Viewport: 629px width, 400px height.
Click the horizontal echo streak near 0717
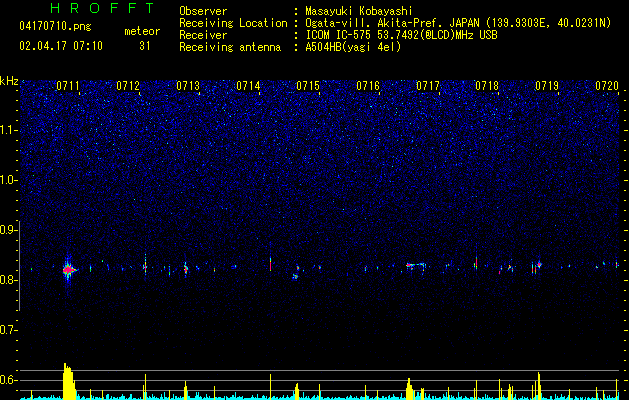coord(415,265)
